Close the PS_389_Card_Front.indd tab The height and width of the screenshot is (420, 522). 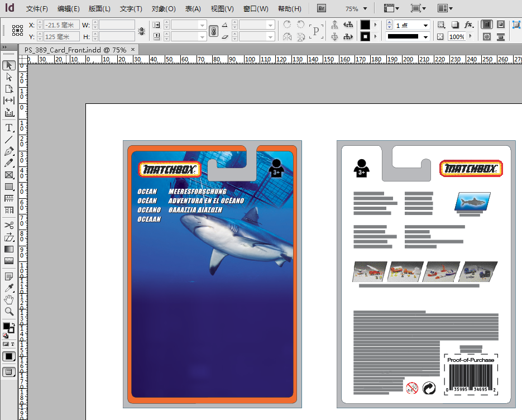[133, 49]
